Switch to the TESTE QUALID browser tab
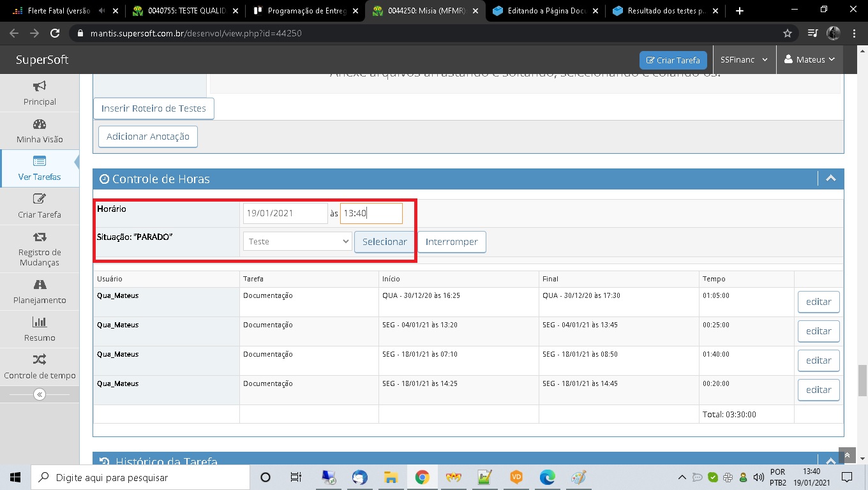868x490 pixels. point(184,10)
